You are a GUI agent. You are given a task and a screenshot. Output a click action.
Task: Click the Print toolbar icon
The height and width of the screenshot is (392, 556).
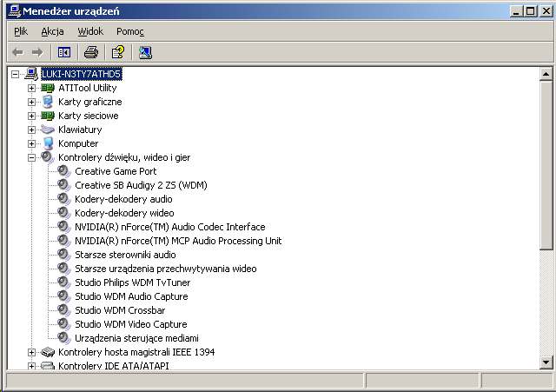(91, 52)
